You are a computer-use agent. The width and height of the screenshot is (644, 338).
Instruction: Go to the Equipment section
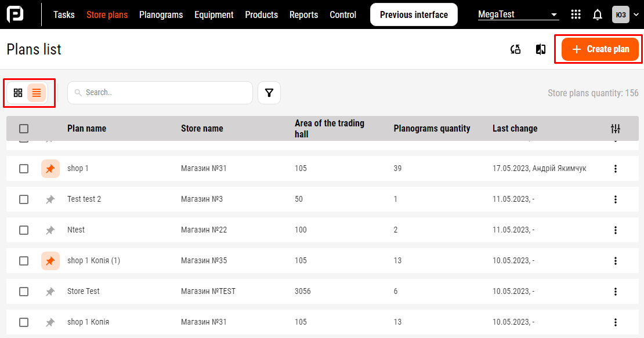pos(214,15)
